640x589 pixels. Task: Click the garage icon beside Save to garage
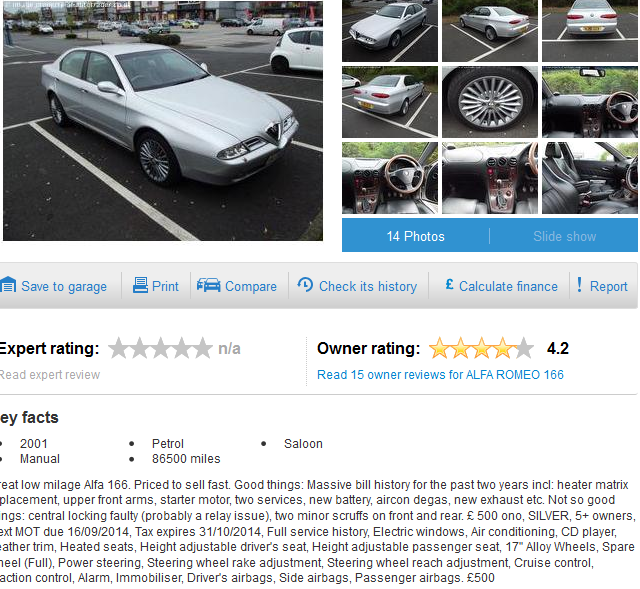[x=8, y=285]
